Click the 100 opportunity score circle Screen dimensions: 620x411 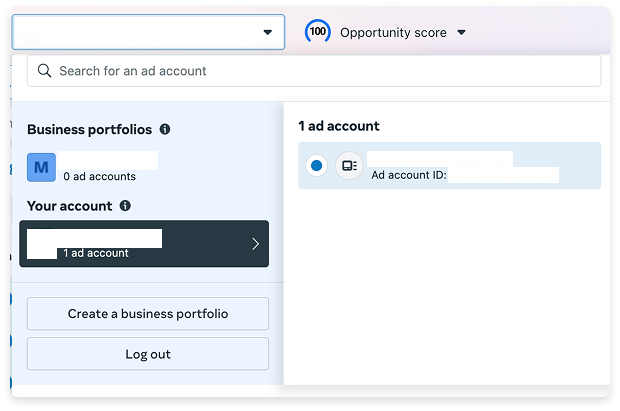[318, 32]
